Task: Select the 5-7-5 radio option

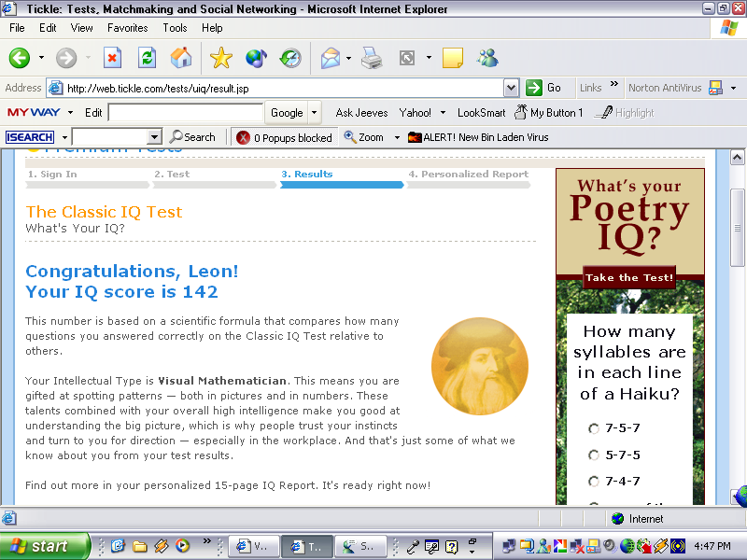Action: [594, 455]
